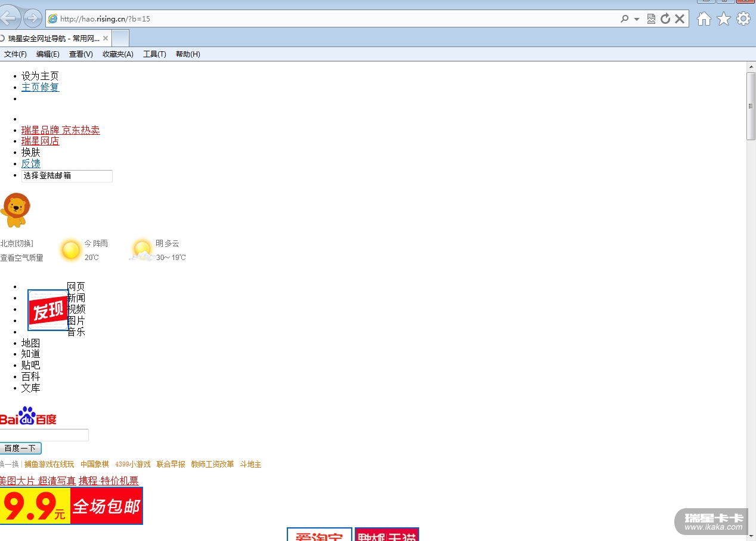Image resolution: width=756 pixels, height=541 pixels.
Task: Click the 9.9元 全场包邮 banner
Action: point(71,506)
